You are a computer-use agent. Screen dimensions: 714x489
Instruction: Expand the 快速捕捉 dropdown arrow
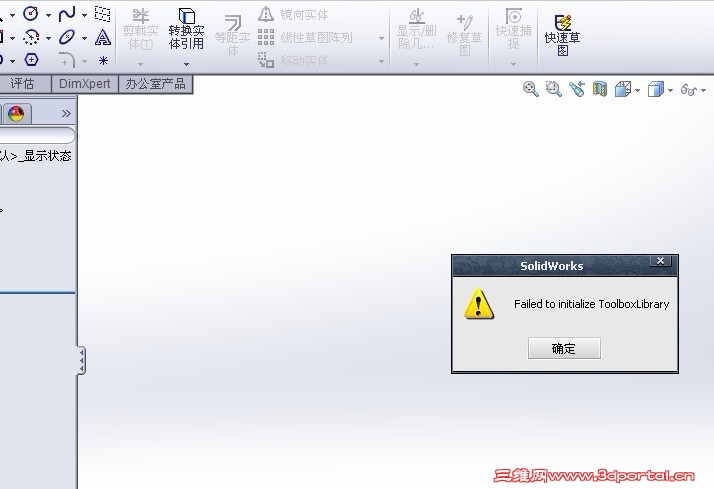coord(514,64)
